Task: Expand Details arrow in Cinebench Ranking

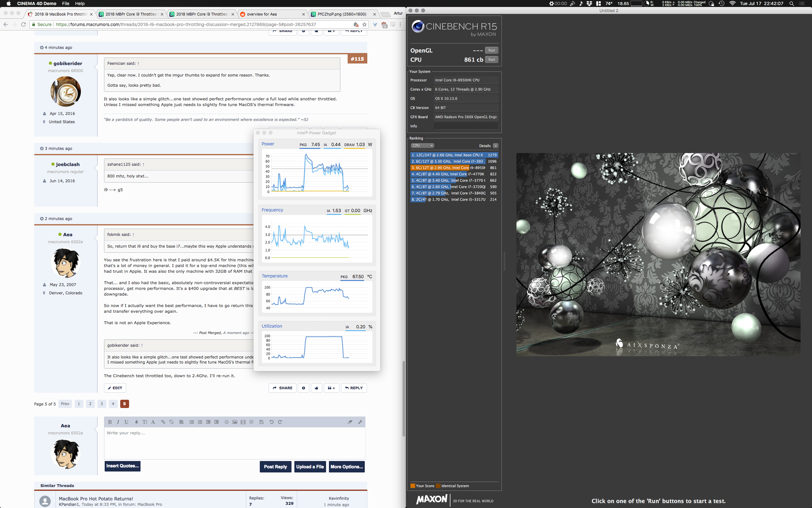Action: click(x=495, y=146)
